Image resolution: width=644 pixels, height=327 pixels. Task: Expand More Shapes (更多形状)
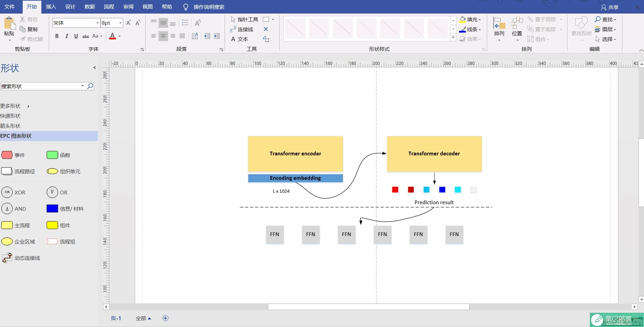[x=15, y=106]
